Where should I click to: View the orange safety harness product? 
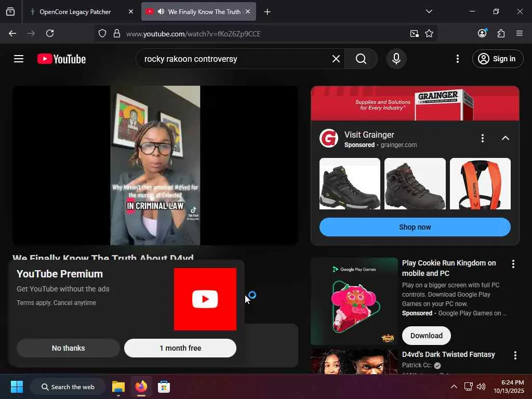(480, 183)
